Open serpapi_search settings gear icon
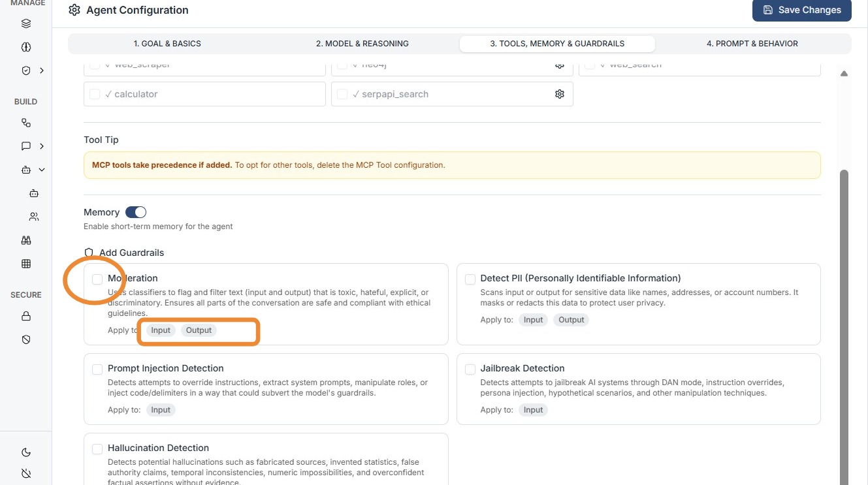This screenshot has width=868, height=485. pyautogui.click(x=560, y=94)
